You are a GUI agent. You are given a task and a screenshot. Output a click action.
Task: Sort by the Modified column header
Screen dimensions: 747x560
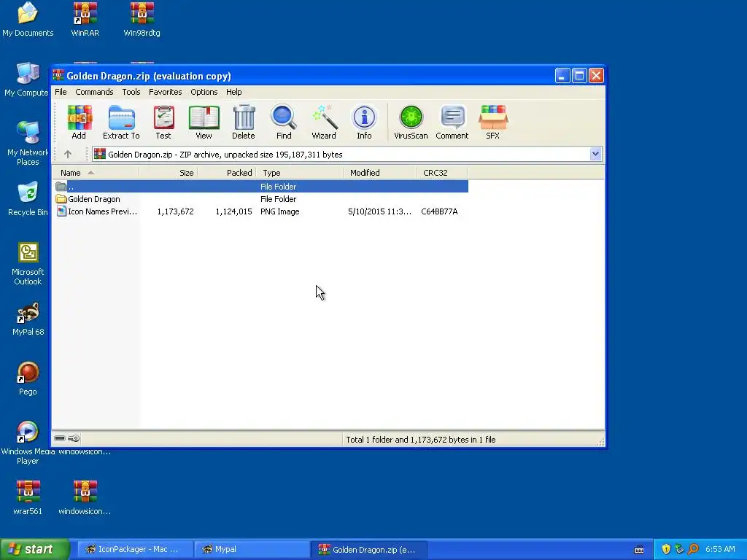click(x=379, y=173)
